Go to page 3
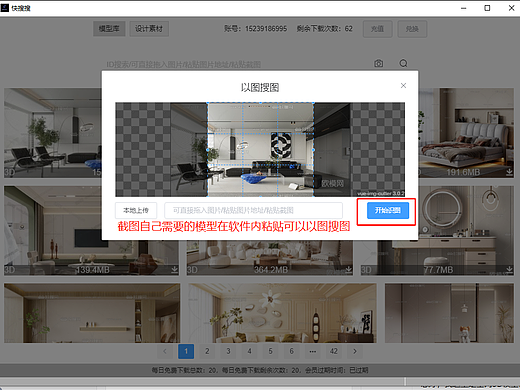Image resolution: width=520 pixels, height=390 pixels. (x=228, y=351)
